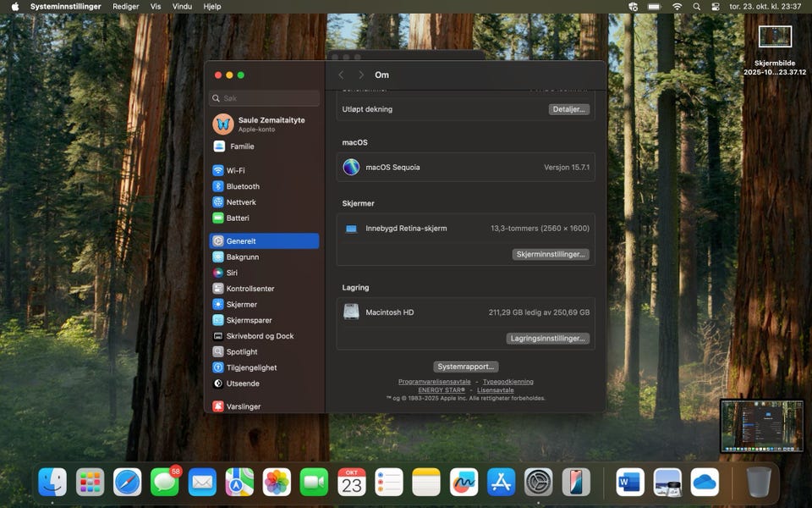Open the Apple menu

15,6
